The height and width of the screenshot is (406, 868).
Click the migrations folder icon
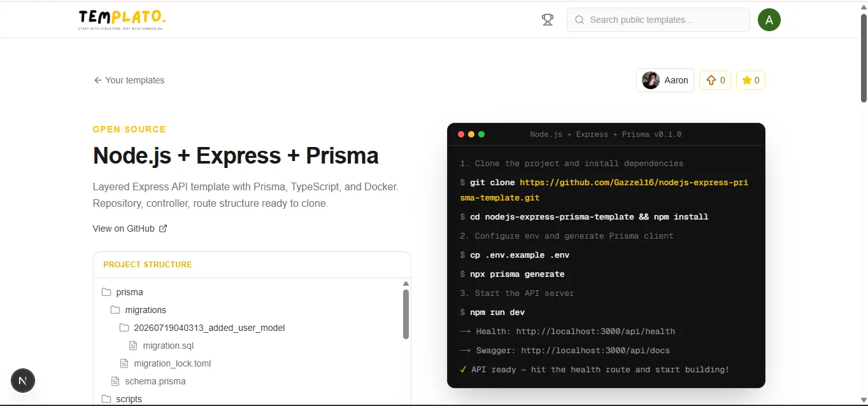click(115, 310)
